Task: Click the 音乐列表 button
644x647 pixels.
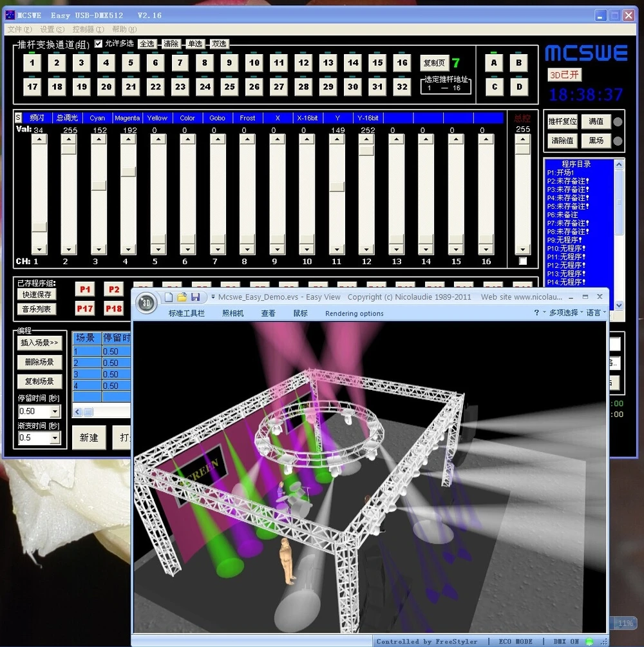Action: (x=37, y=309)
